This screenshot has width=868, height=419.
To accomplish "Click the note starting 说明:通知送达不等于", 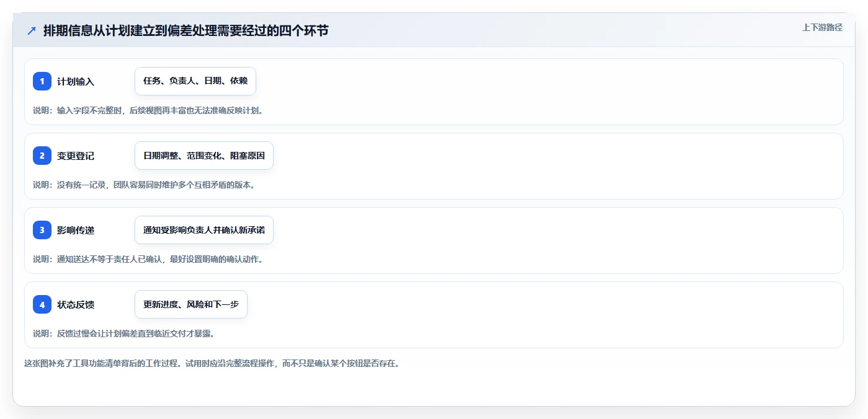I will click(x=148, y=259).
